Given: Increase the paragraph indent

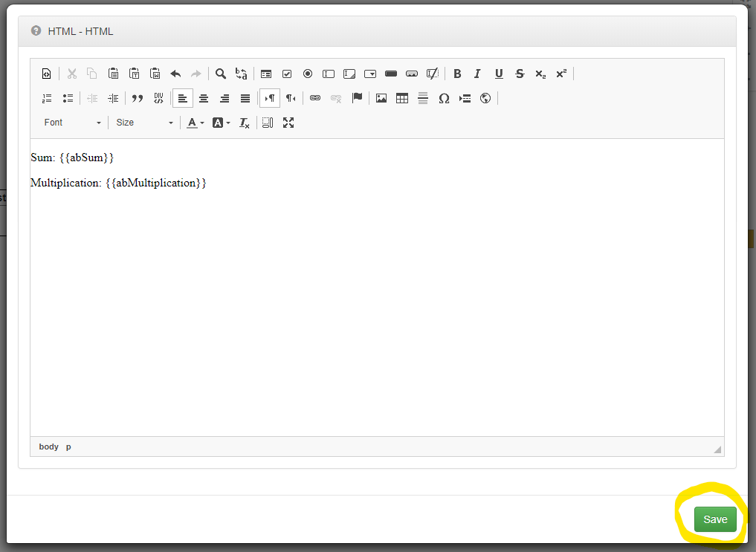Looking at the screenshot, I should [x=113, y=98].
